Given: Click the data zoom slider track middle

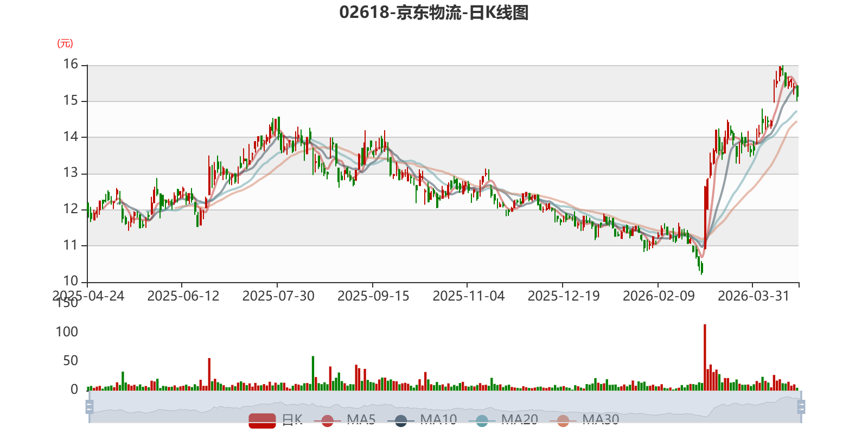Looking at the screenshot, I should point(445,406).
